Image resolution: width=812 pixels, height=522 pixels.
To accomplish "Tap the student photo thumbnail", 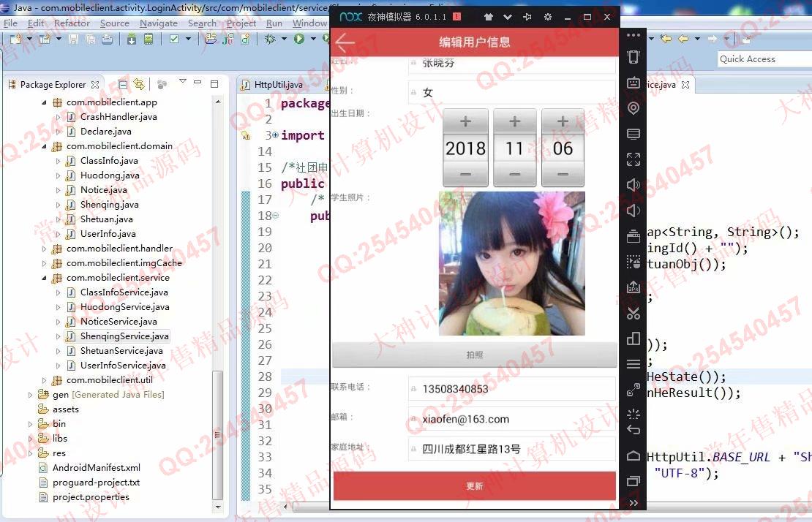I will [511, 263].
